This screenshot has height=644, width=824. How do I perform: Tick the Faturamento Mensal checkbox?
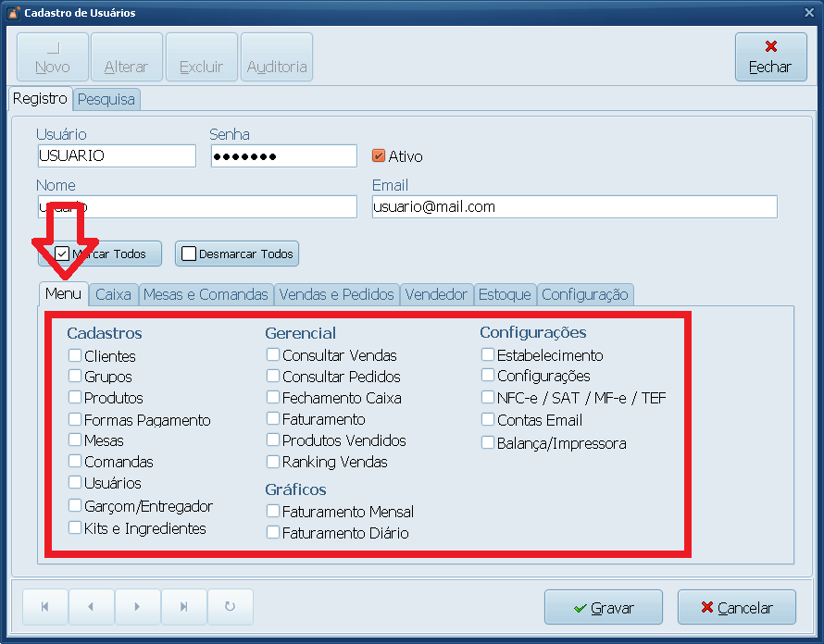point(273,511)
